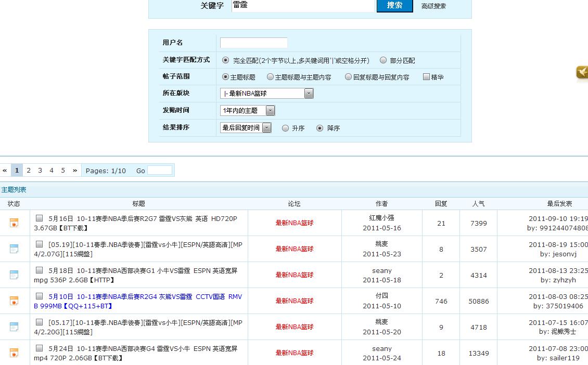Open author 红魔小强 profile
The image size is (588, 365).
tap(382, 218)
